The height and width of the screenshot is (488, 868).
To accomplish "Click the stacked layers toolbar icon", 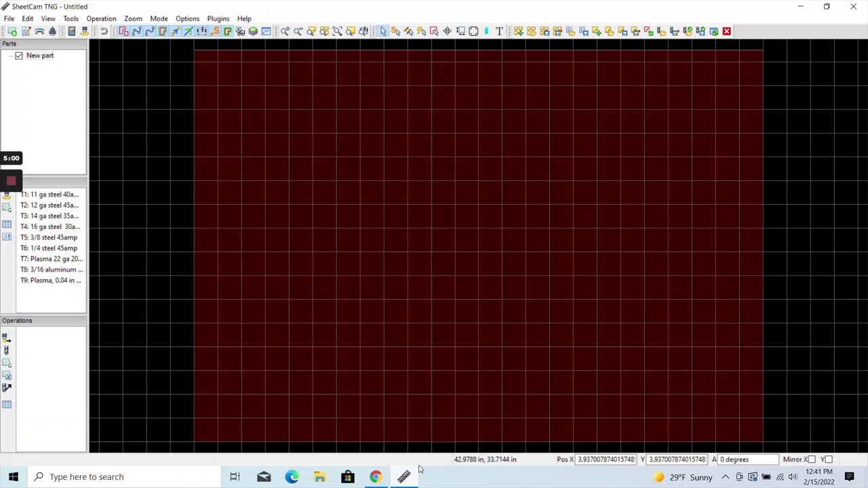I will (x=253, y=31).
